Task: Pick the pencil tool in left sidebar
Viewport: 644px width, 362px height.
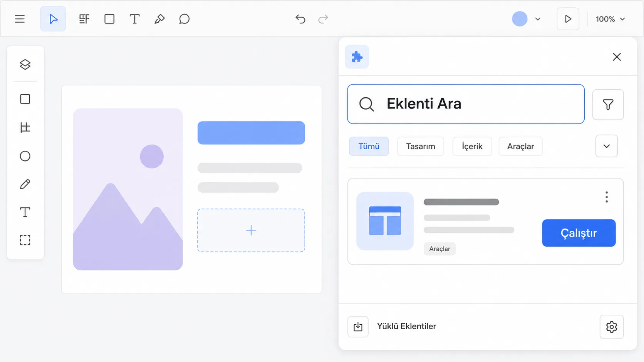Action: tap(25, 184)
